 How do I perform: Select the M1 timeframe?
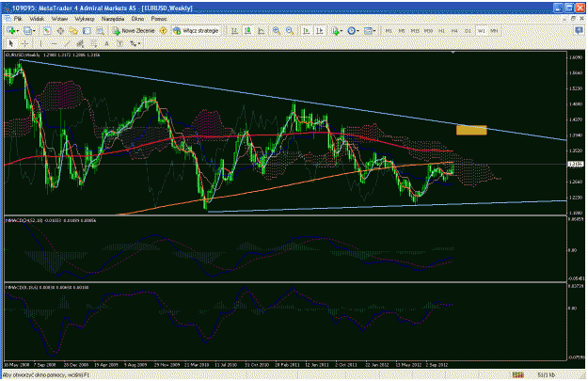point(389,31)
